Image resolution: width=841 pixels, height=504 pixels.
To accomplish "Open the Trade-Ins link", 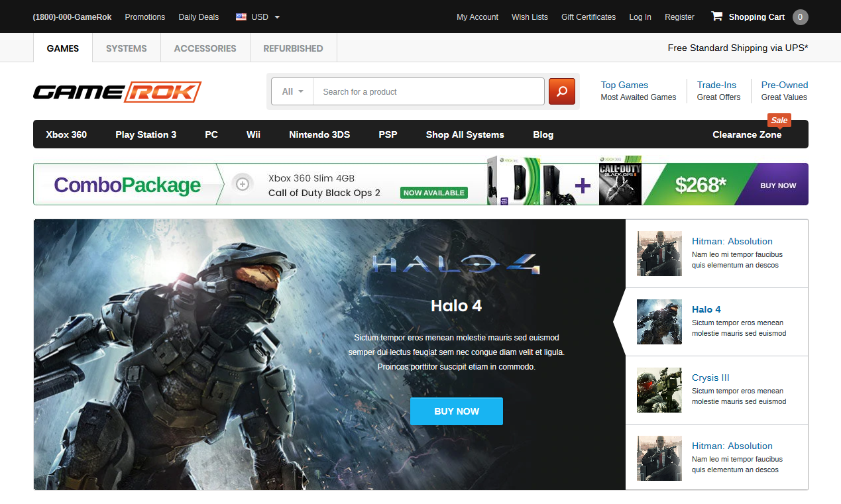I will [716, 85].
